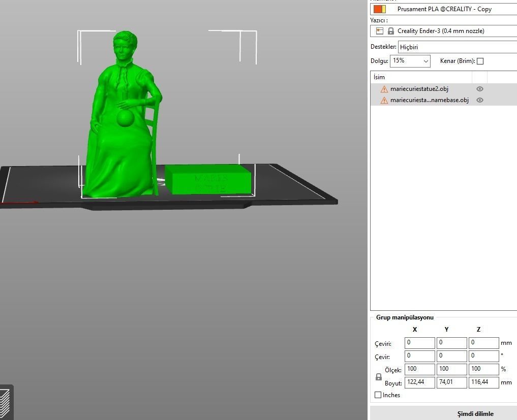This screenshot has width=517, height=420.
Task: Click the Çevir X rotation field
Action: [x=420, y=356]
